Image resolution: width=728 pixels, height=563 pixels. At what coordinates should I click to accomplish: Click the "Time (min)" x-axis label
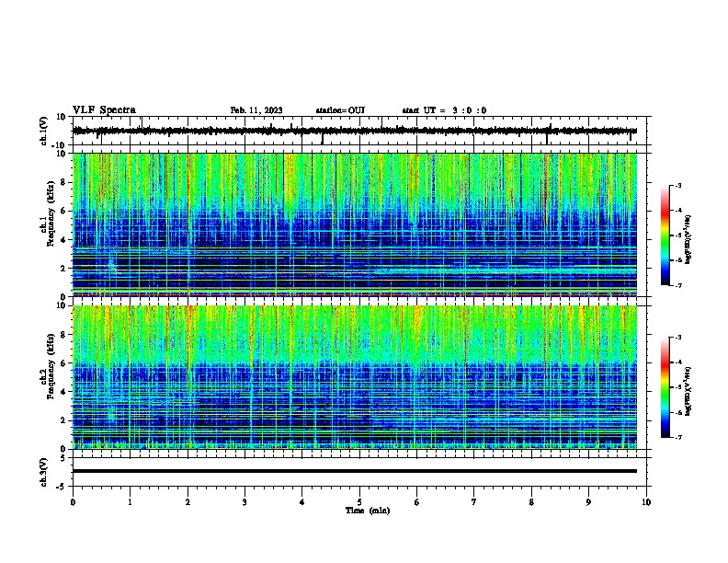pos(368,511)
